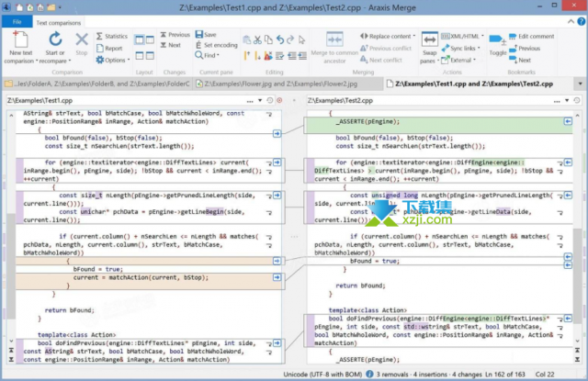588x381 pixels.
Task: Select three-pane horizontal layout
Action: tap(150, 55)
